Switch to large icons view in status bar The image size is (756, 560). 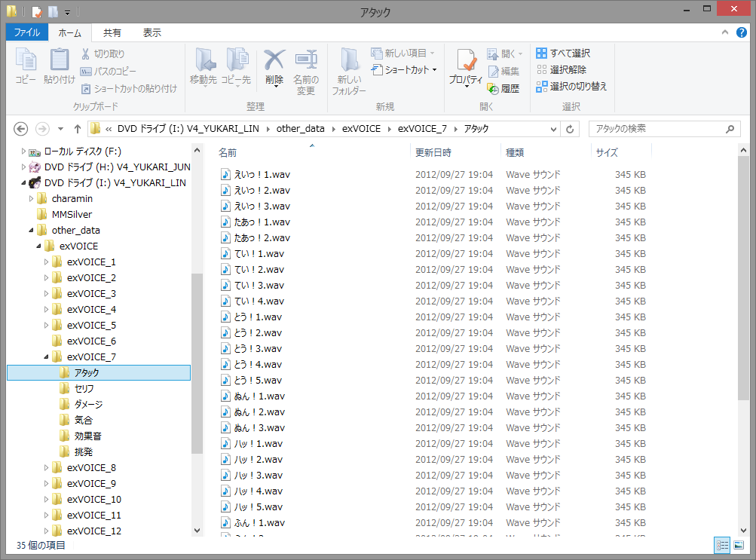739,544
